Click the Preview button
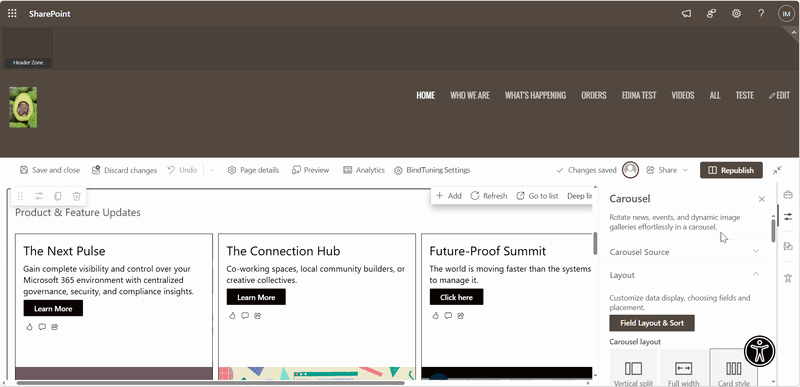This screenshot has width=800, height=387. point(310,170)
